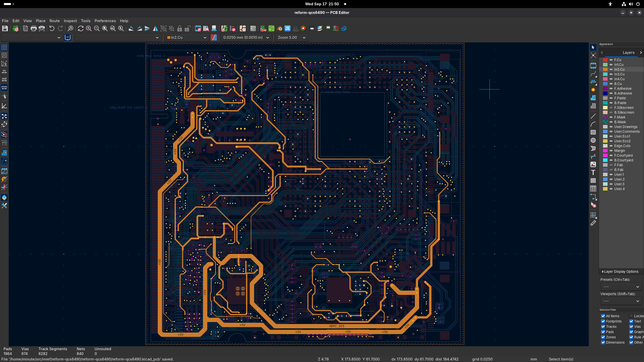Hide the F.Cu layer visibility
Image resolution: width=644 pixels, height=362 pixels.
[x=611, y=60]
